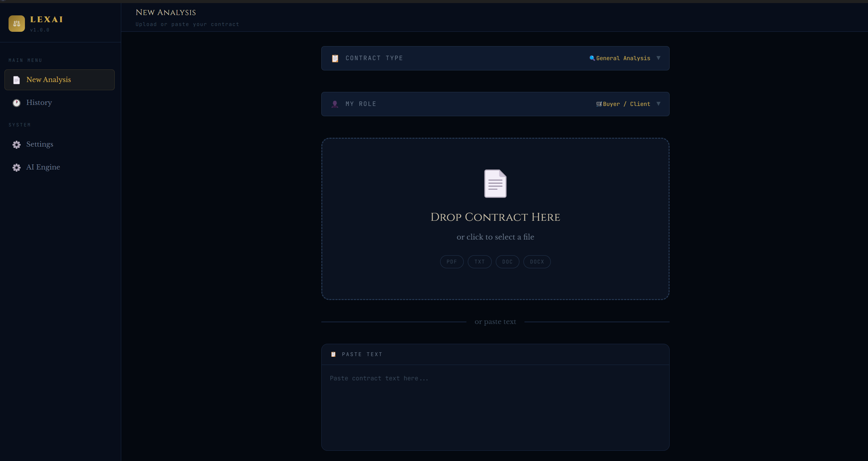Click the large document icon in drop zone

point(495,184)
